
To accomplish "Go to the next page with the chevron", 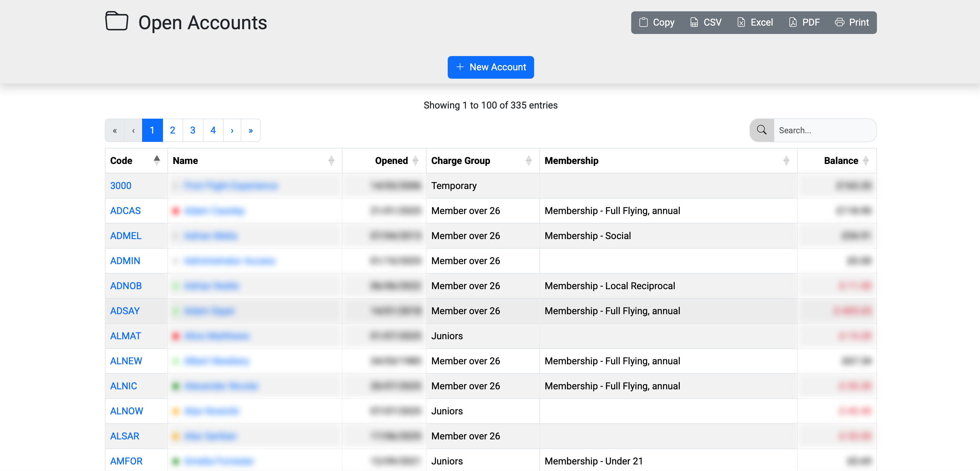I will pos(232,130).
